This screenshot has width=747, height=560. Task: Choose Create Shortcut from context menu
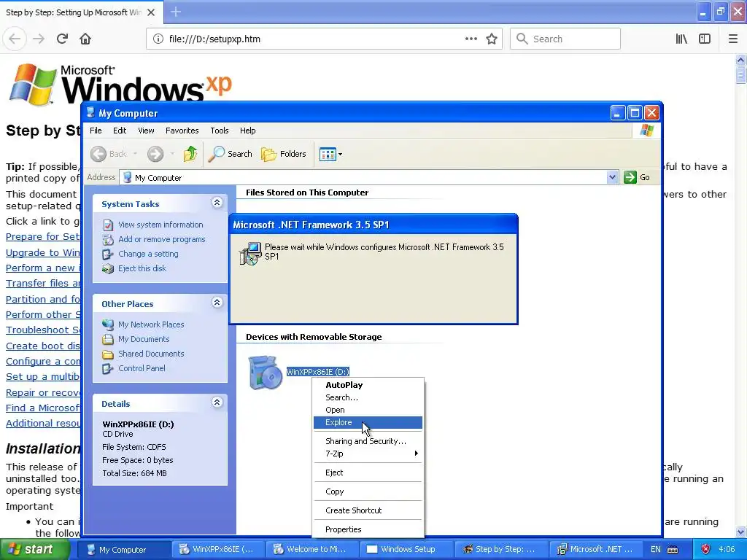point(368,510)
